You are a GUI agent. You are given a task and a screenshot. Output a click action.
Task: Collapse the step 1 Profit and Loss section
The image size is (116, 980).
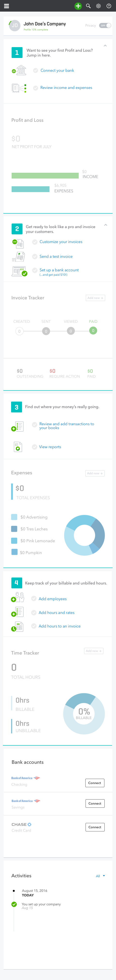point(105,46)
